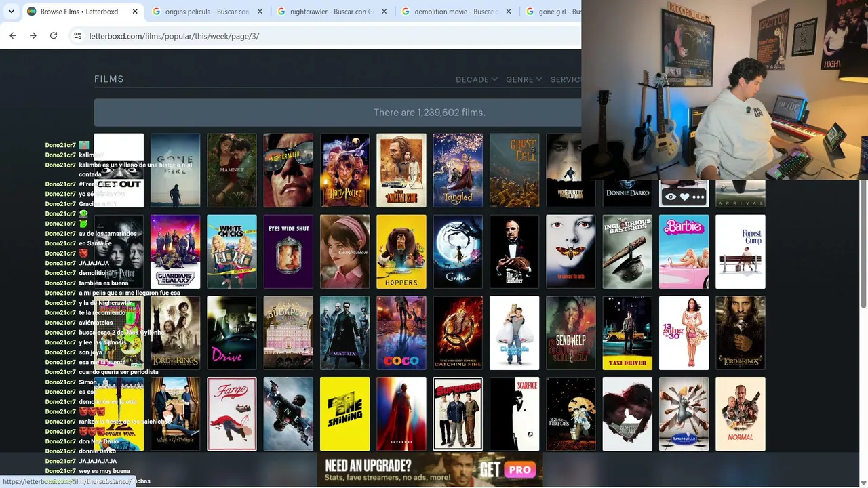Open the Gone Girl poster
Viewport: 868px width, 488px height.
(175, 170)
